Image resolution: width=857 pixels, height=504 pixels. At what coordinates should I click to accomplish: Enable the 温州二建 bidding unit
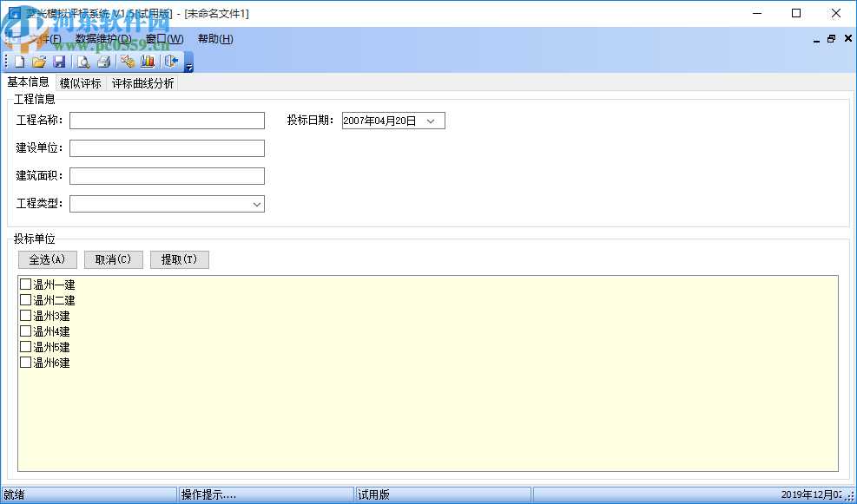pyautogui.click(x=25, y=299)
